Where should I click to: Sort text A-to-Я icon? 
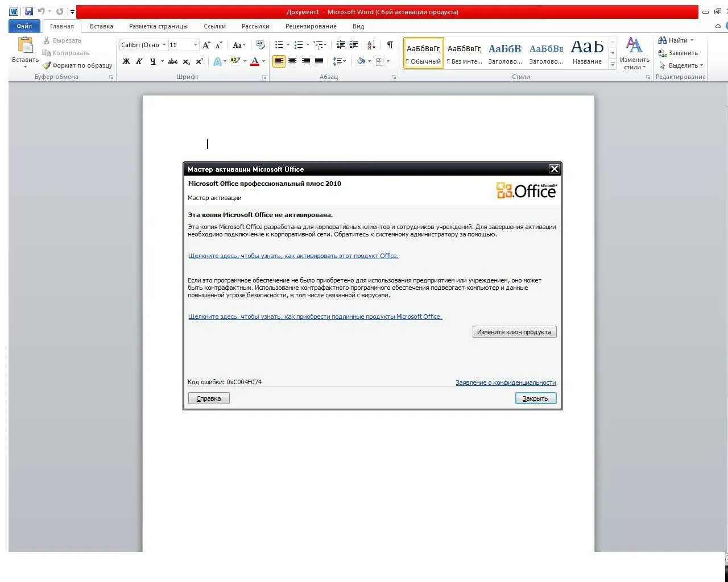371,45
